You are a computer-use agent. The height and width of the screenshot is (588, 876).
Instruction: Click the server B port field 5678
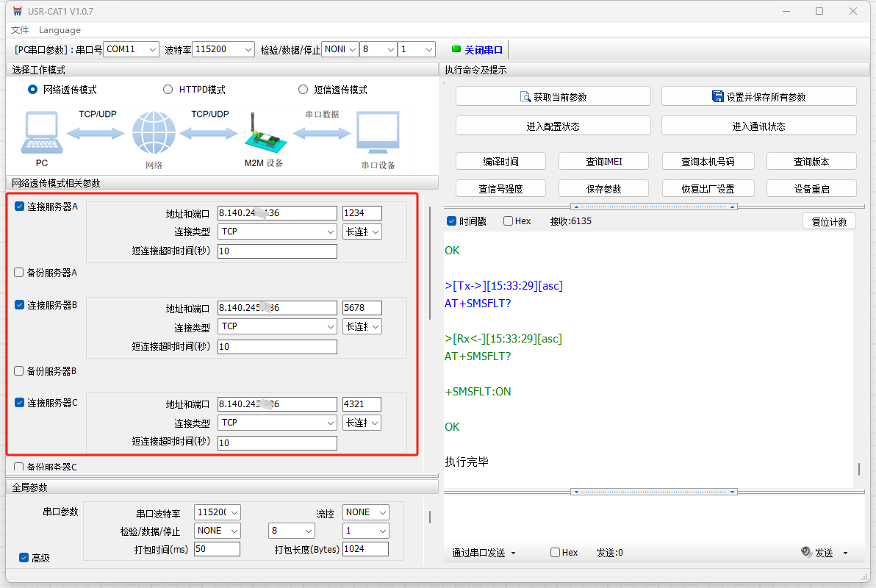362,308
